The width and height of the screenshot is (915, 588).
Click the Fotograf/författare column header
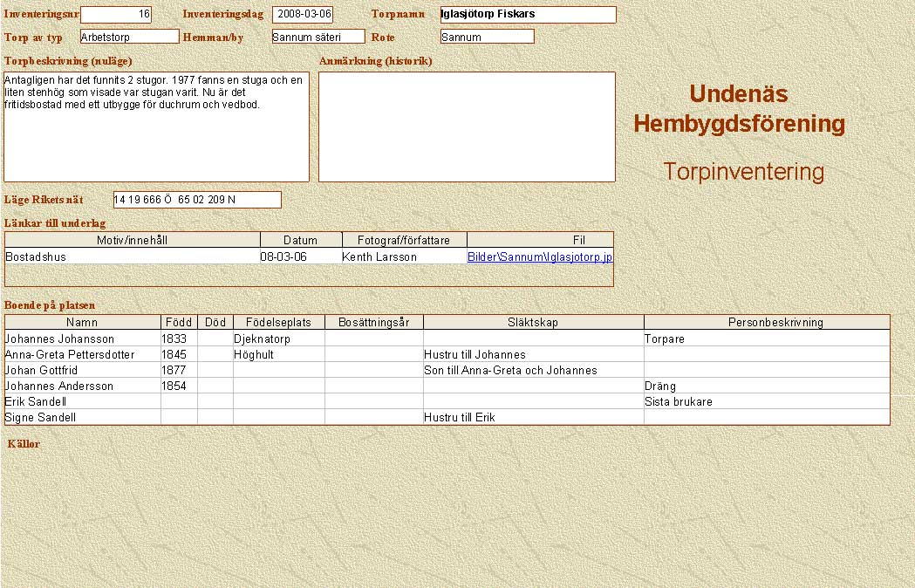pos(403,240)
